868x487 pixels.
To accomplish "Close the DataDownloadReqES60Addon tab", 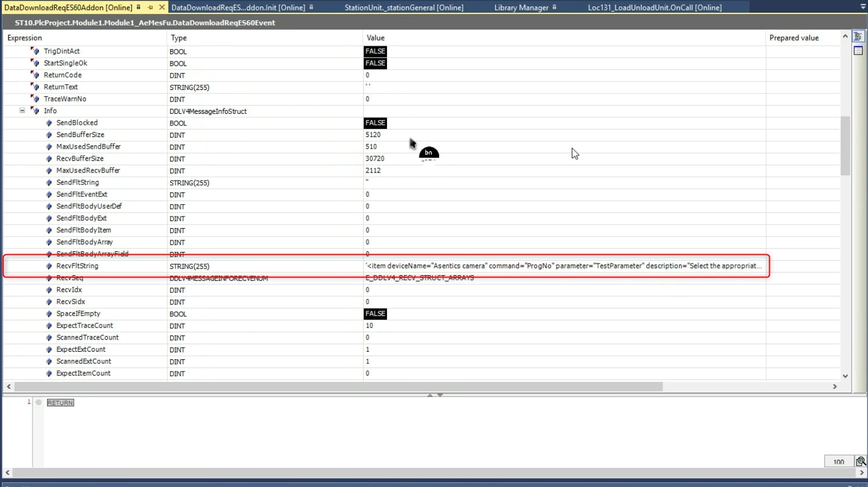I will pos(162,8).
